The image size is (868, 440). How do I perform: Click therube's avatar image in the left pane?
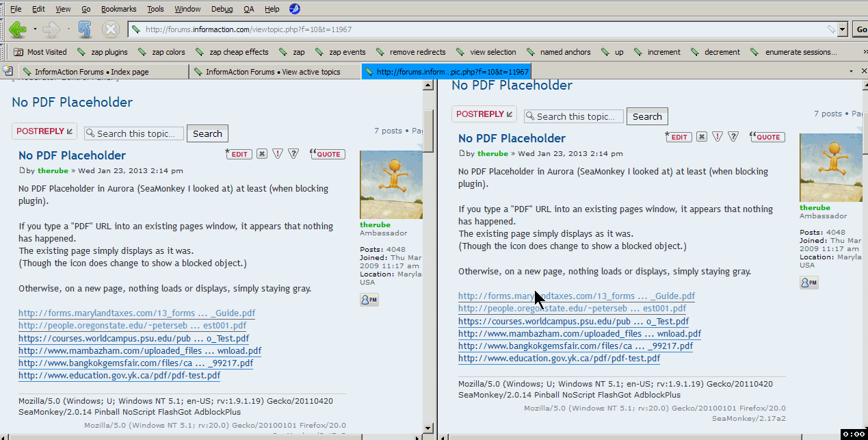coord(391,185)
